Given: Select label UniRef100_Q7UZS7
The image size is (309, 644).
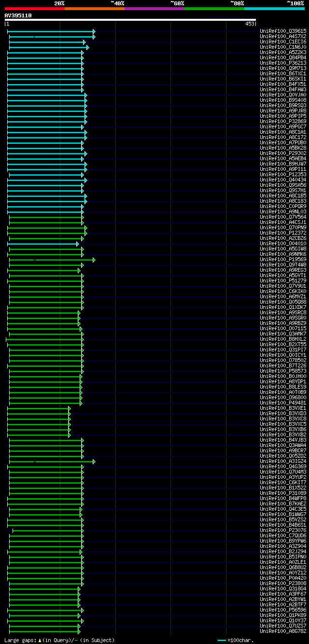Looking at the screenshot, I should (x=283, y=626).
